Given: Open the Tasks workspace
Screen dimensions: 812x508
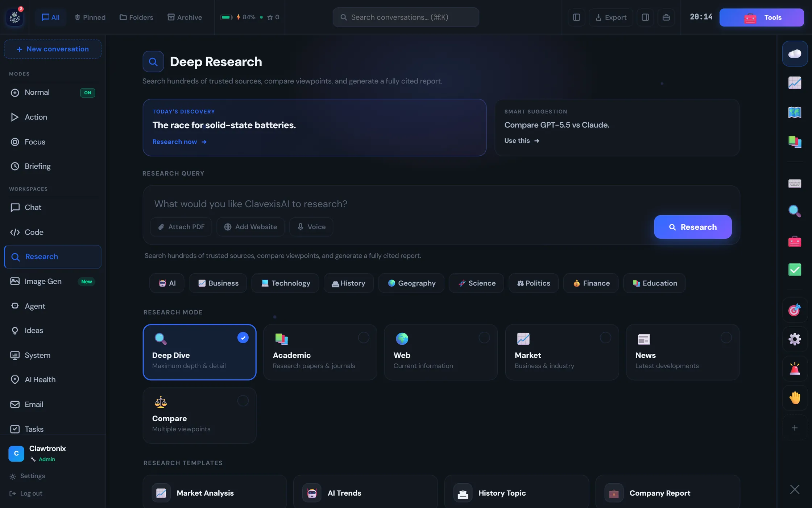Looking at the screenshot, I should pos(53,429).
